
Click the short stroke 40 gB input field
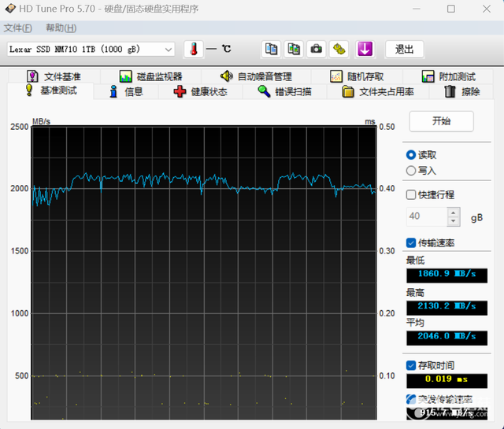[x=427, y=216]
